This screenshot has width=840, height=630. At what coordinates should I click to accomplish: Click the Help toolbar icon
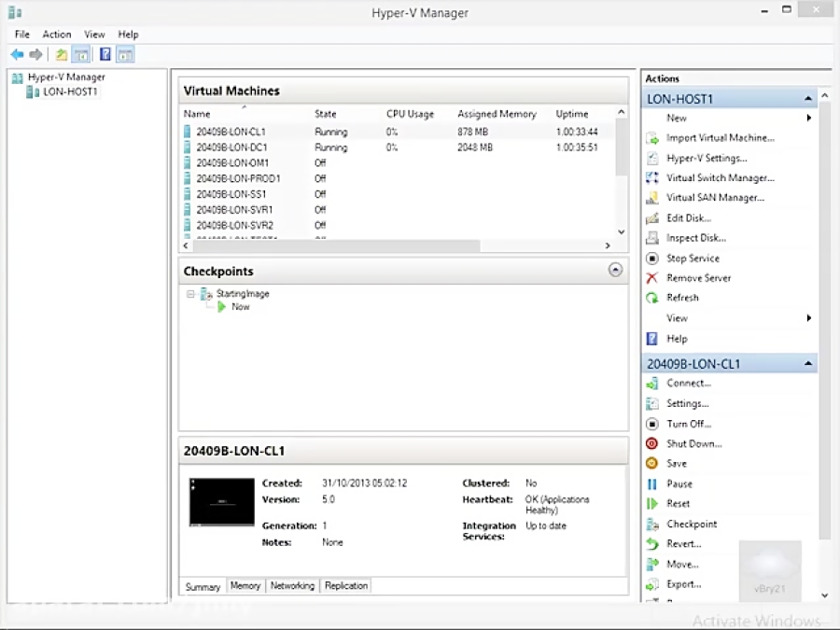105,55
